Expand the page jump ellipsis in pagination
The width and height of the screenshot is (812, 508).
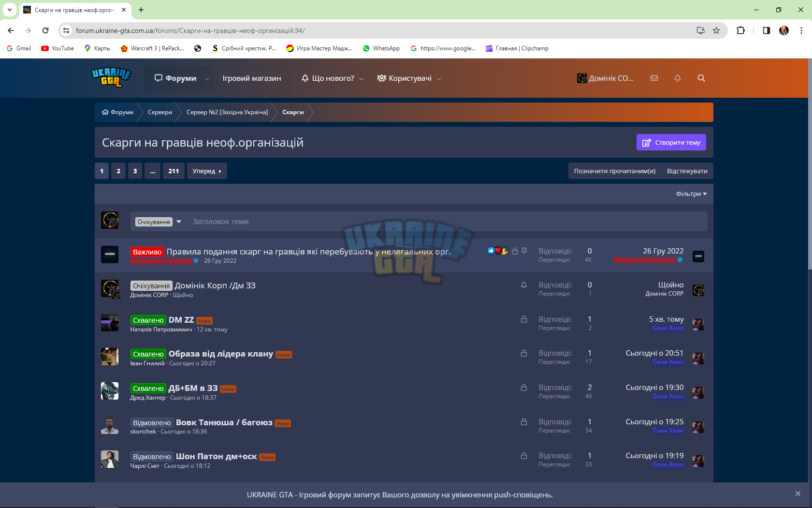(x=152, y=171)
